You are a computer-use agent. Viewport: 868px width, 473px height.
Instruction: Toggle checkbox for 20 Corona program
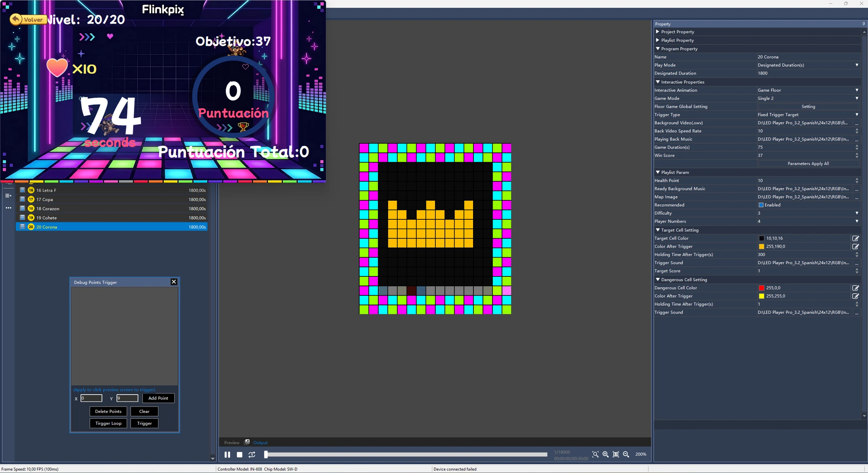pyautogui.click(x=22, y=227)
